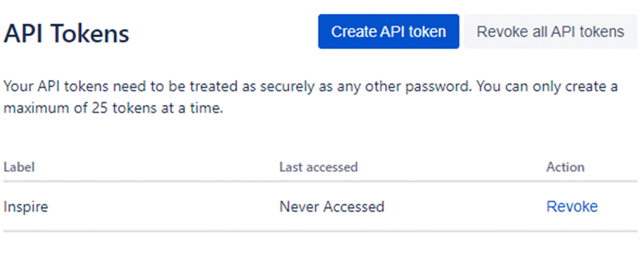
Task: Click the Label column header
Action: pyautogui.click(x=19, y=167)
